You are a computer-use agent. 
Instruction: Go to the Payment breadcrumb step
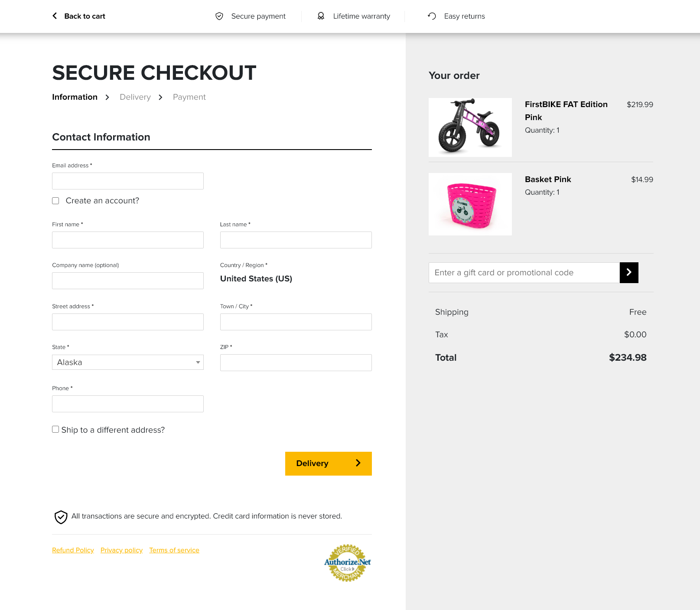(x=189, y=97)
